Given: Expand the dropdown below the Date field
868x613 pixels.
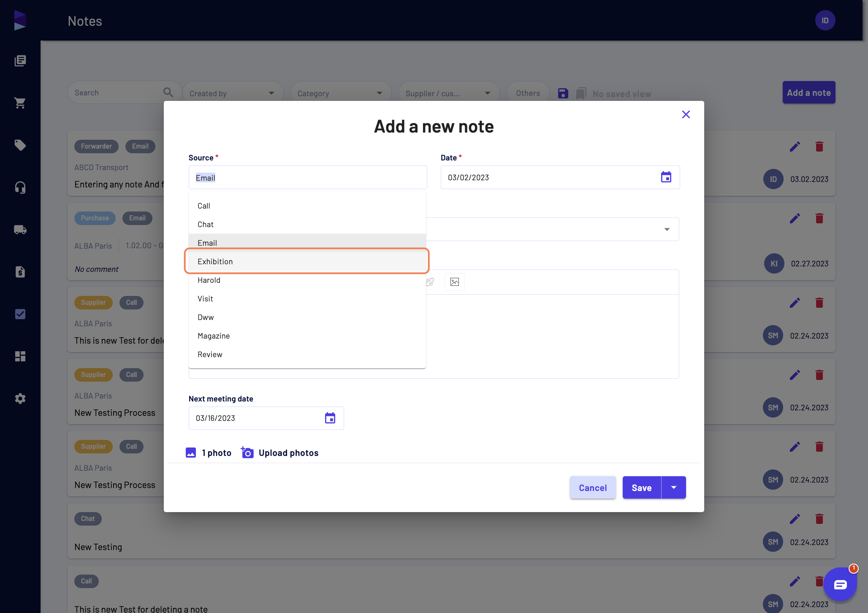Looking at the screenshot, I should pos(667,229).
